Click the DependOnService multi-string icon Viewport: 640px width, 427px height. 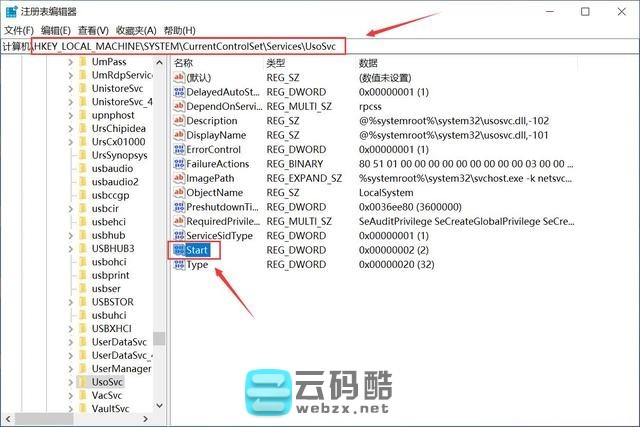click(179, 106)
